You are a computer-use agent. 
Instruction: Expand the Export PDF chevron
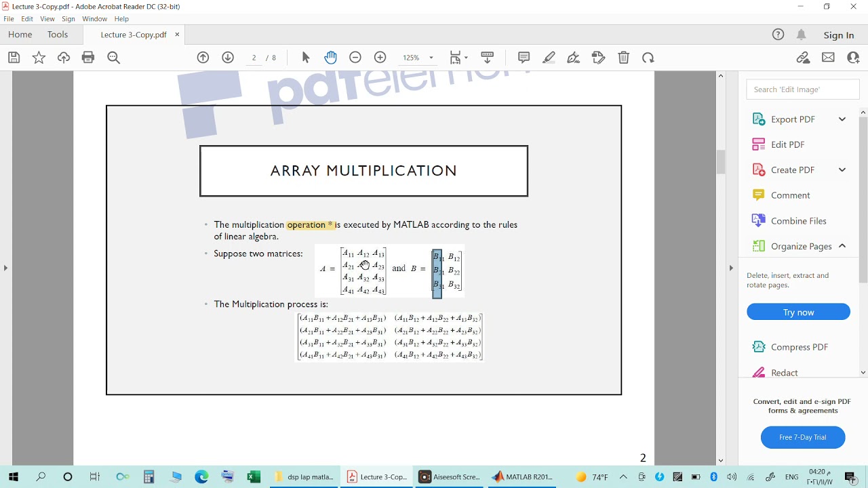[842, 119]
